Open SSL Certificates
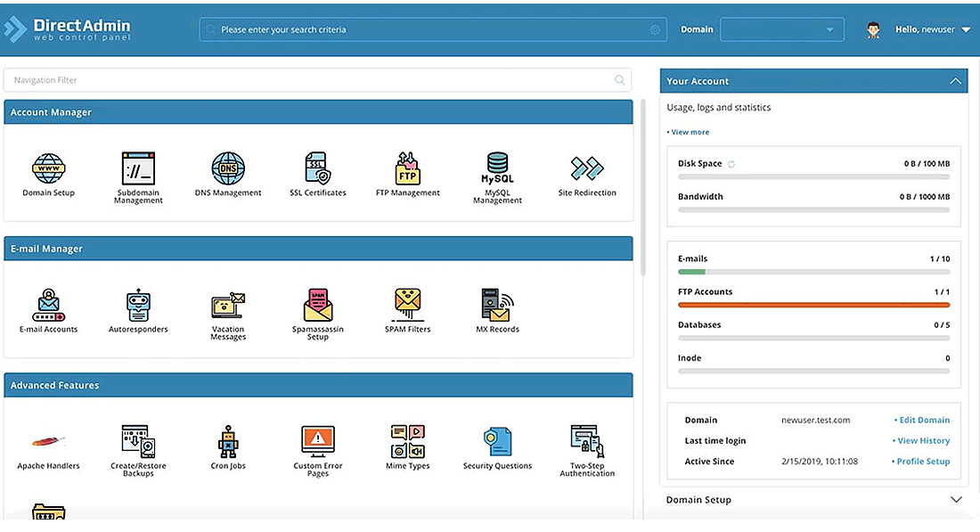The image size is (980, 532). (317, 175)
